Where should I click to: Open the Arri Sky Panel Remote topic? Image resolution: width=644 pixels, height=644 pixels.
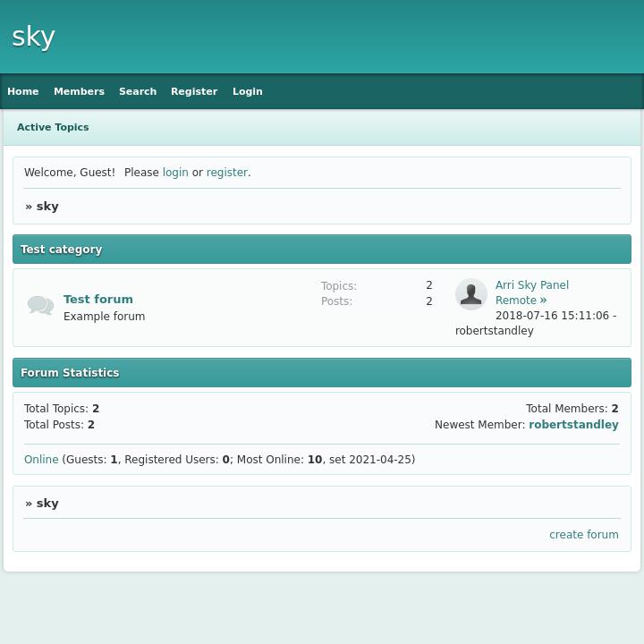pyautogui.click(x=531, y=286)
